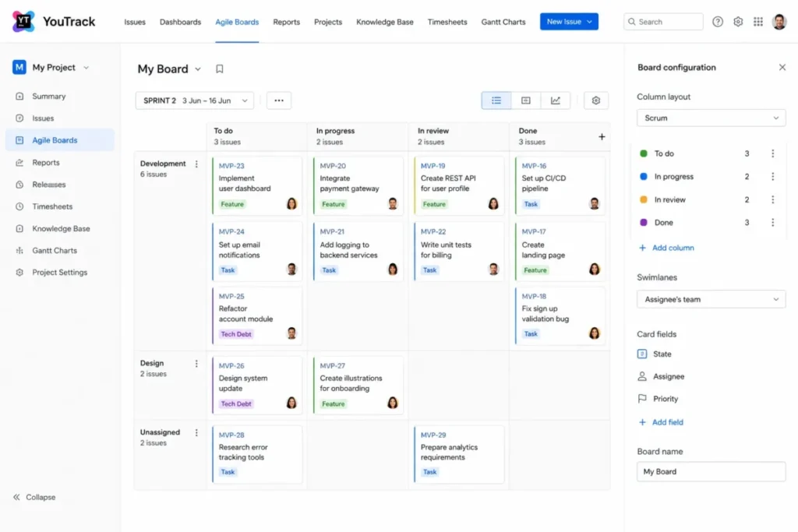Open the help question mark icon
This screenshot has width=798, height=532.
pyautogui.click(x=718, y=22)
